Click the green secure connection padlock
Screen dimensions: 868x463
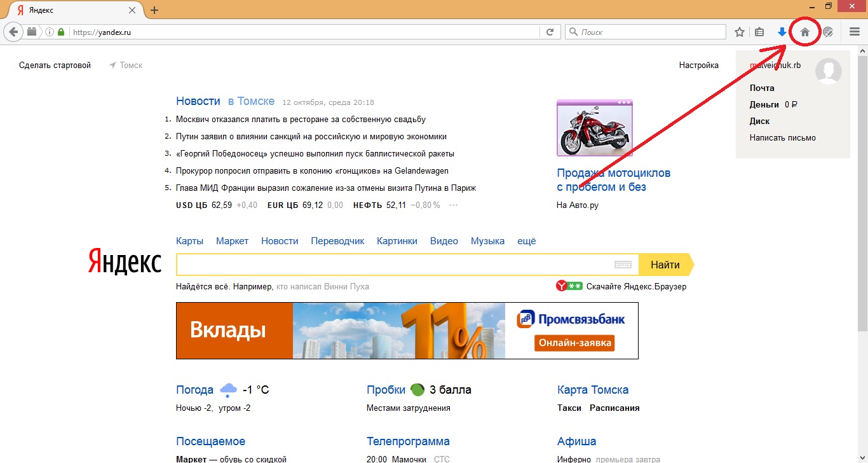pos(61,32)
